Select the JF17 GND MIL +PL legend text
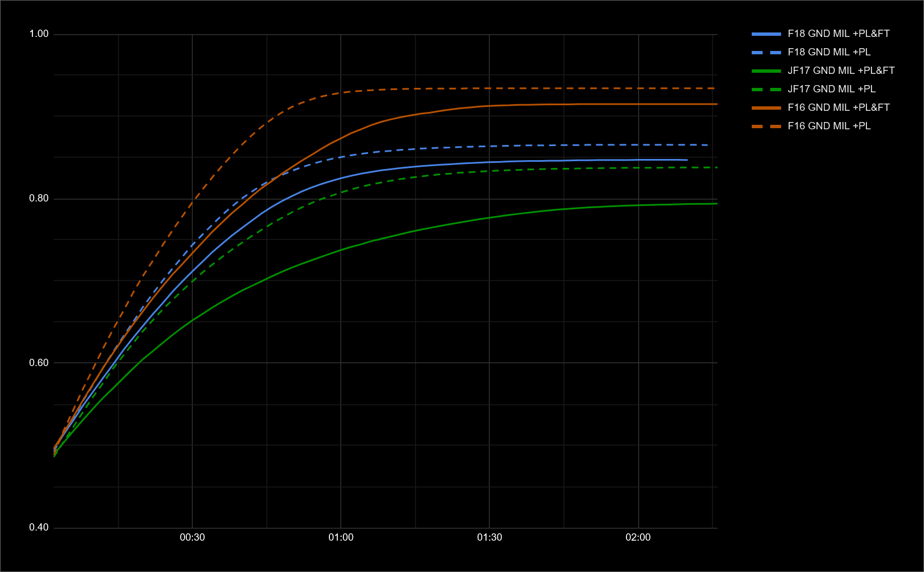This screenshot has width=924, height=572. [831, 89]
